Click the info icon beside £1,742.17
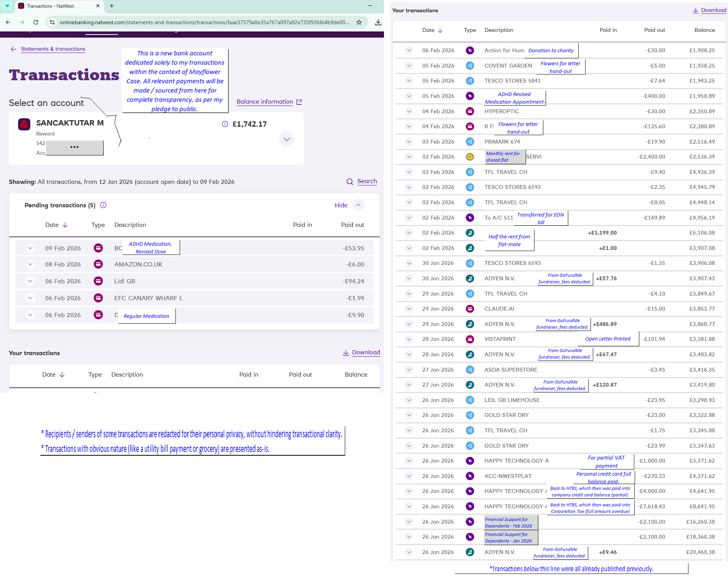The width and height of the screenshot is (728, 577). pyautogui.click(x=225, y=124)
